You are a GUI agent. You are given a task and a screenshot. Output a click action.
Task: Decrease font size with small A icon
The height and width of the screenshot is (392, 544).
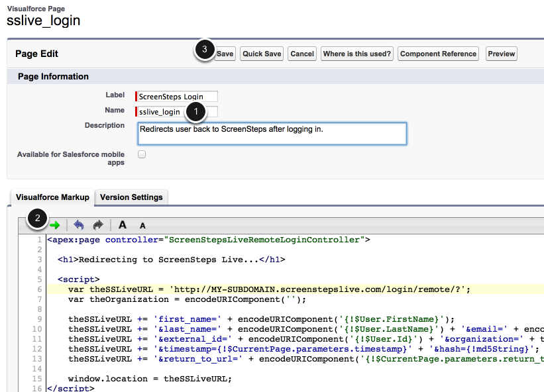point(142,226)
